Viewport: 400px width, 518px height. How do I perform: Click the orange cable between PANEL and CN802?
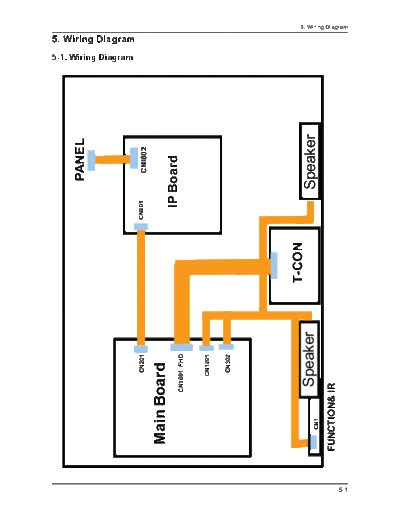[112, 159]
